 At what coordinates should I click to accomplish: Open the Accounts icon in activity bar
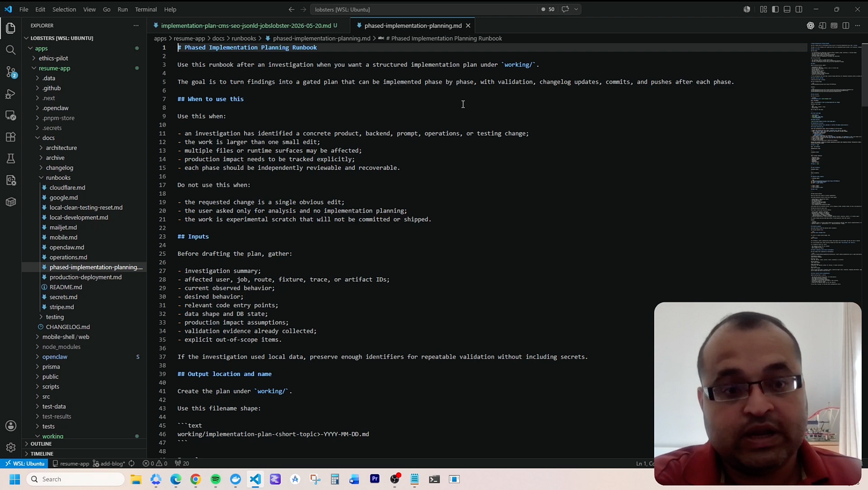click(11, 426)
